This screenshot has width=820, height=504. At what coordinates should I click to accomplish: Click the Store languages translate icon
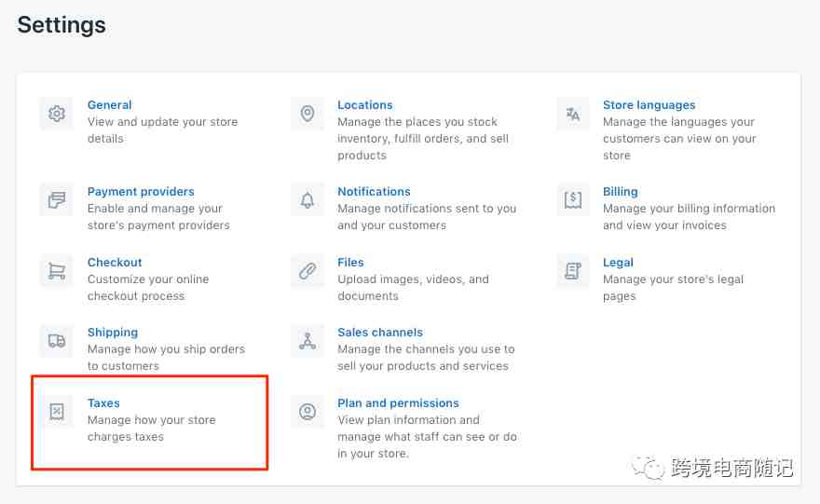tap(573, 114)
